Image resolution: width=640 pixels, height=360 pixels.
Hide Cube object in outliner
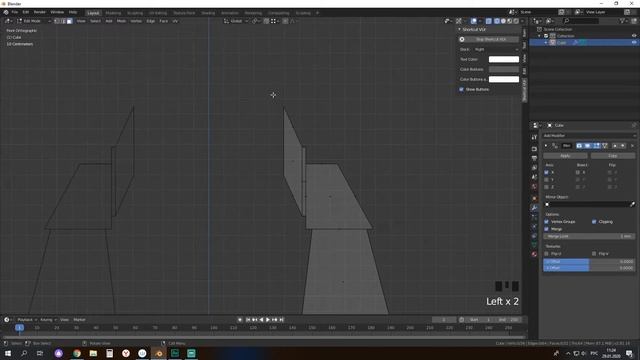tap(634, 42)
